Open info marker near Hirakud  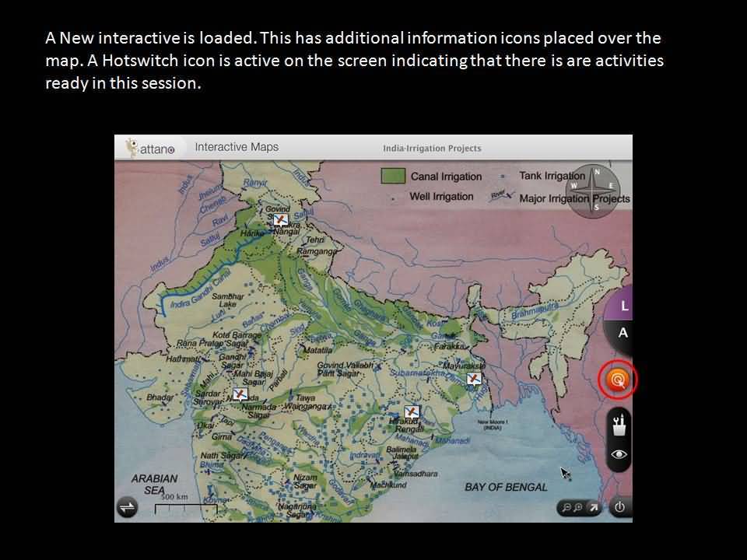click(412, 411)
